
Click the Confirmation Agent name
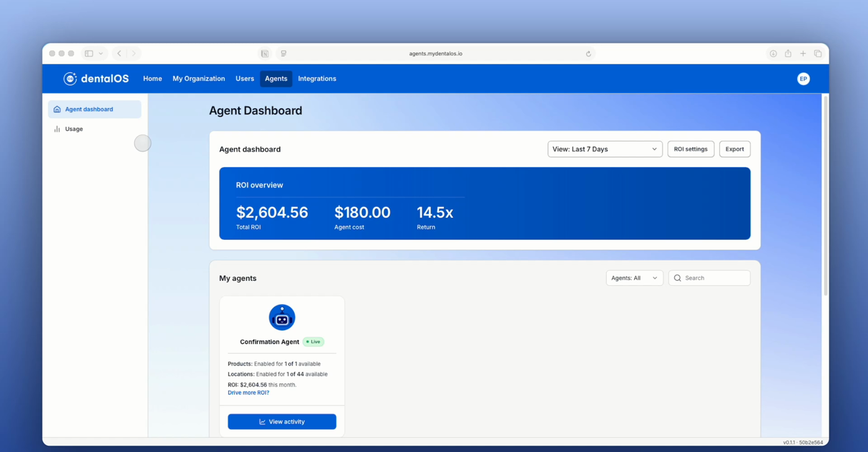(270, 342)
